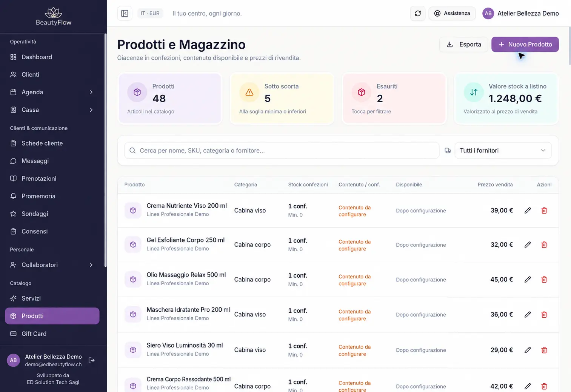Go to Clienti section
571x392 pixels.
(52, 75)
